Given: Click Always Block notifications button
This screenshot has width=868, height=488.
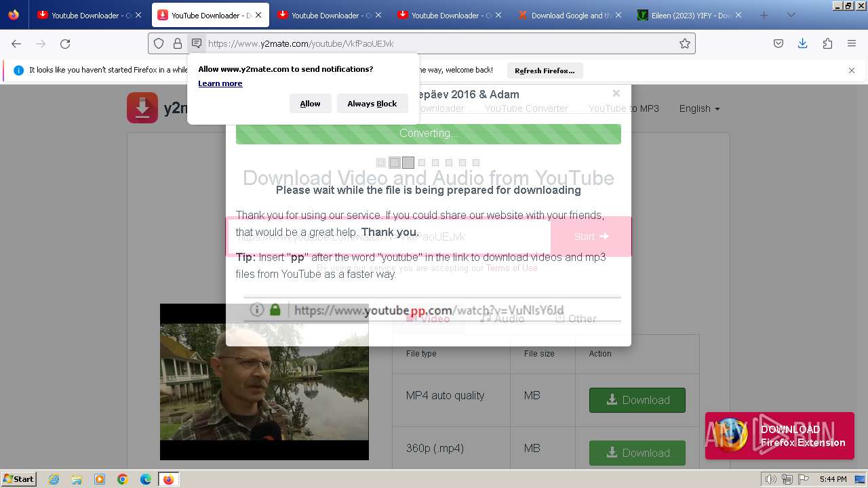Looking at the screenshot, I should 372,104.
